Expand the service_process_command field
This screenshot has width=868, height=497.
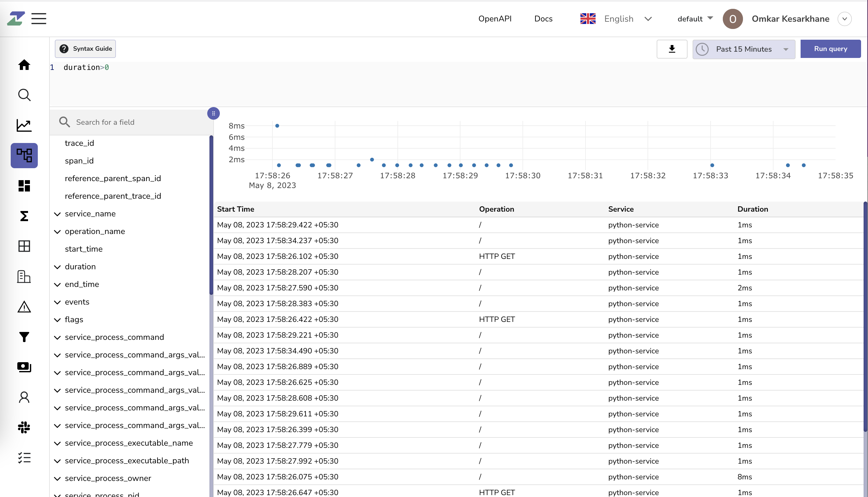[x=57, y=337]
